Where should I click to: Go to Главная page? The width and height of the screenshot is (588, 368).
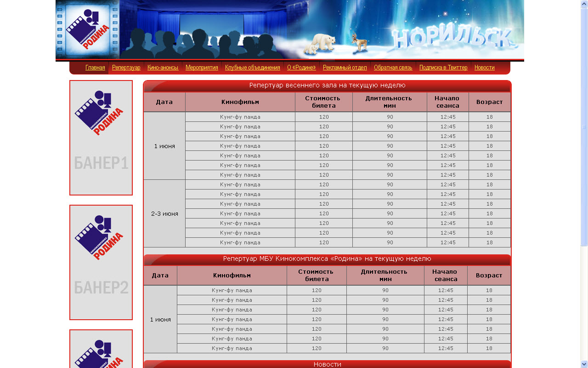(x=95, y=68)
